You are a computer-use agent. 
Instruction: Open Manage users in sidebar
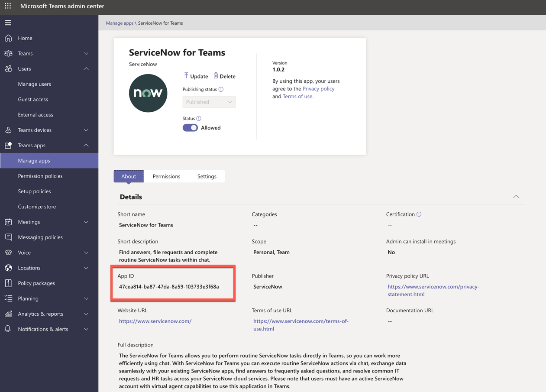(x=35, y=84)
